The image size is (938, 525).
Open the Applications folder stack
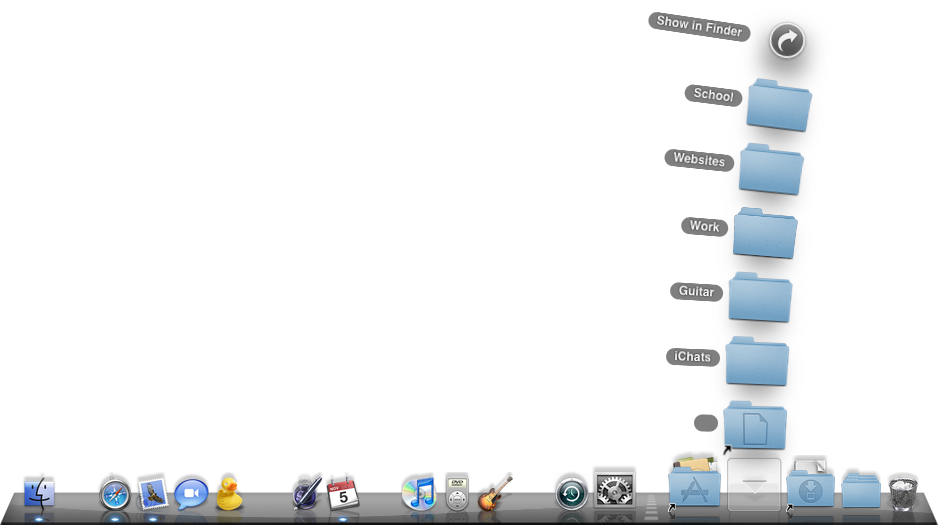click(x=694, y=483)
